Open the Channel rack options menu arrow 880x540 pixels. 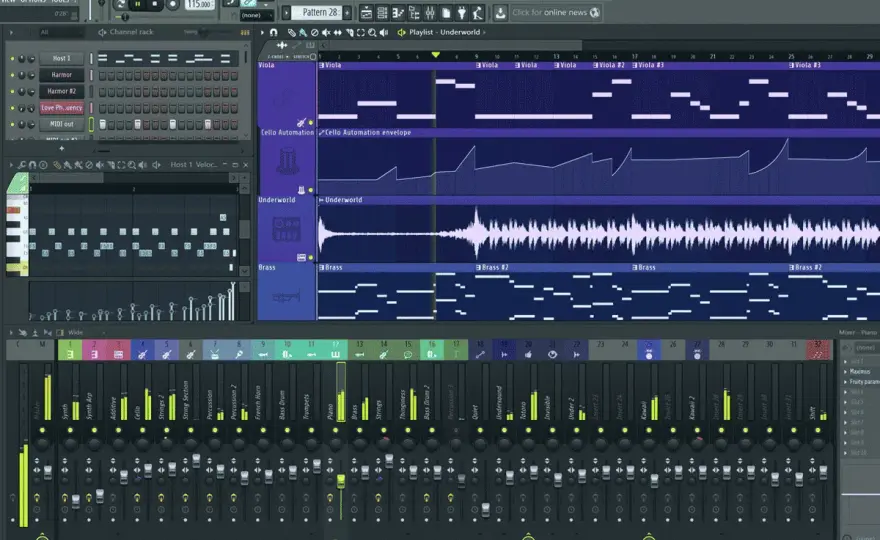click(11, 33)
